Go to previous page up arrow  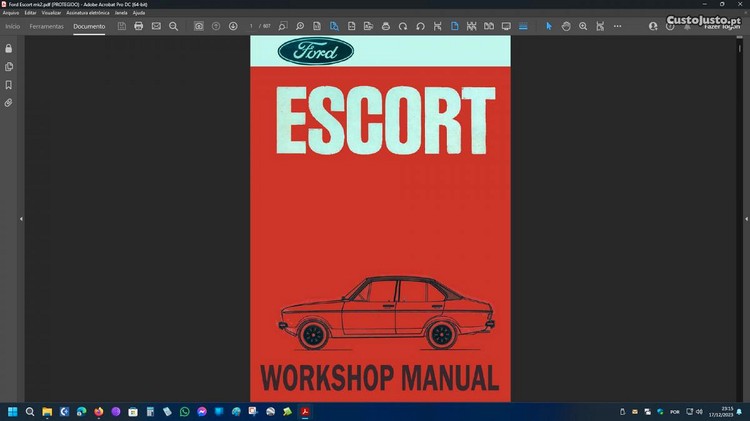click(216, 26)
